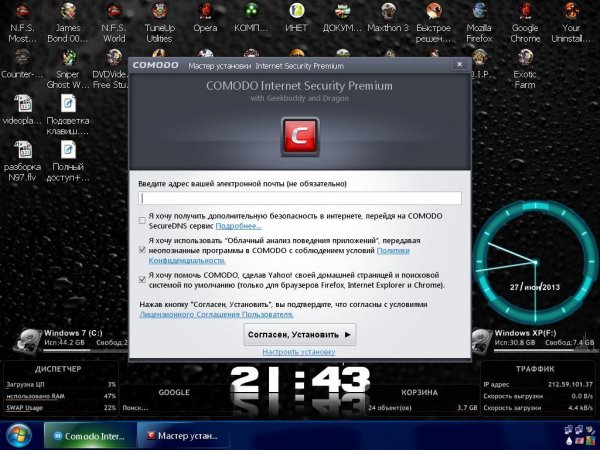Image resolution: width=600 pixels, height=450 pixels.
Task: Open the Windows Start orb
Action: tap(18, 435)
